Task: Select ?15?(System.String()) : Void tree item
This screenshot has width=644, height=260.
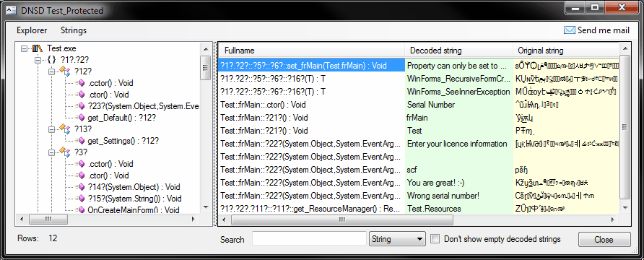Action: (x=134, y=199)
